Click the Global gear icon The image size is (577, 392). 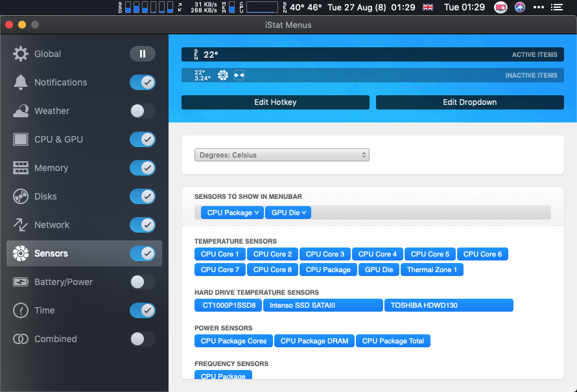(21, 54)
